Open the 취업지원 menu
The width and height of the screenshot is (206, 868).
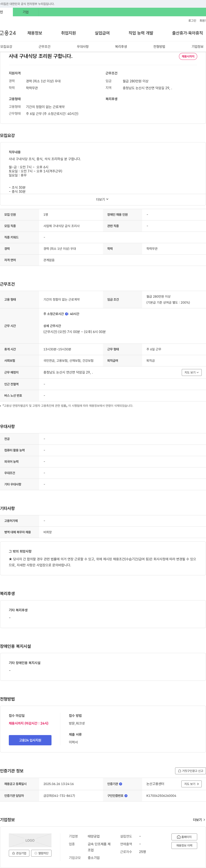point(68,33)
